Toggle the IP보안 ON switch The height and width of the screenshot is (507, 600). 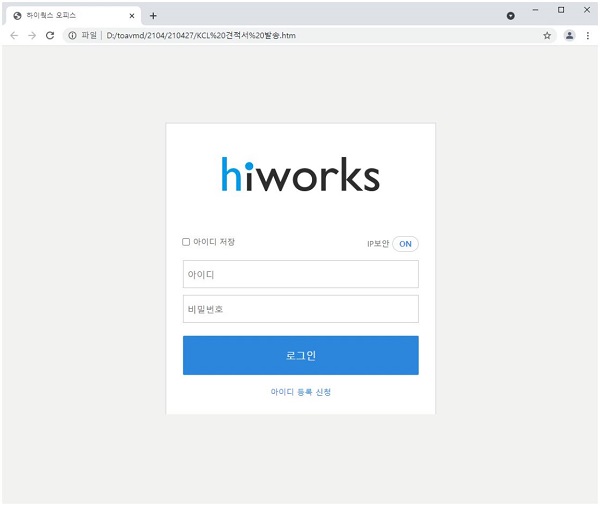pyautogui.click(x=405, y=244)
